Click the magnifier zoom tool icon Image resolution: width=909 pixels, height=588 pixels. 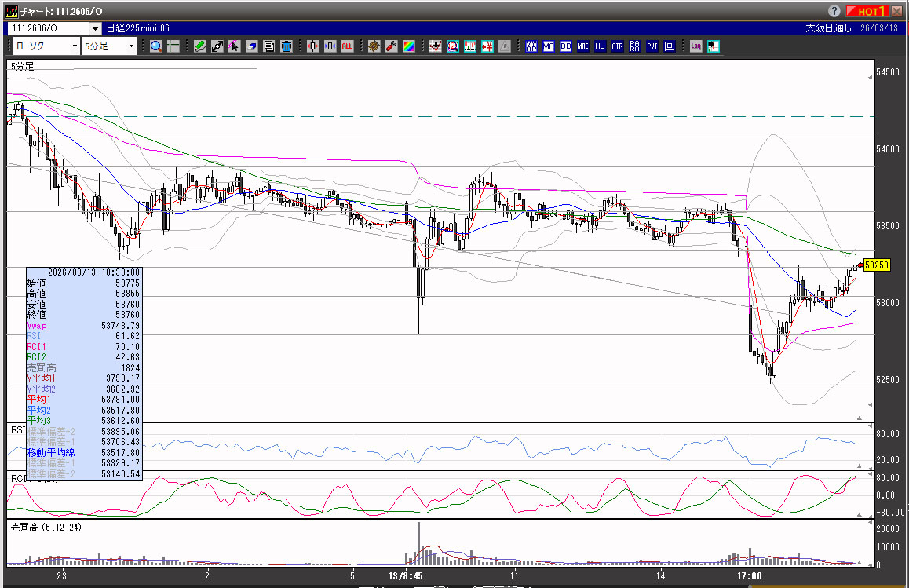click(155, 46)
